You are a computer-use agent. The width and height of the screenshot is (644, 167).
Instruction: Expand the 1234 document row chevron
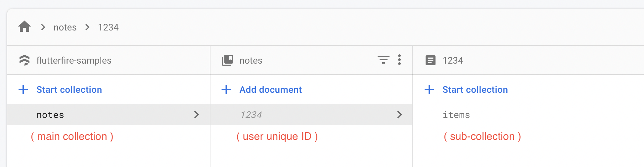[x=399, y=115]
